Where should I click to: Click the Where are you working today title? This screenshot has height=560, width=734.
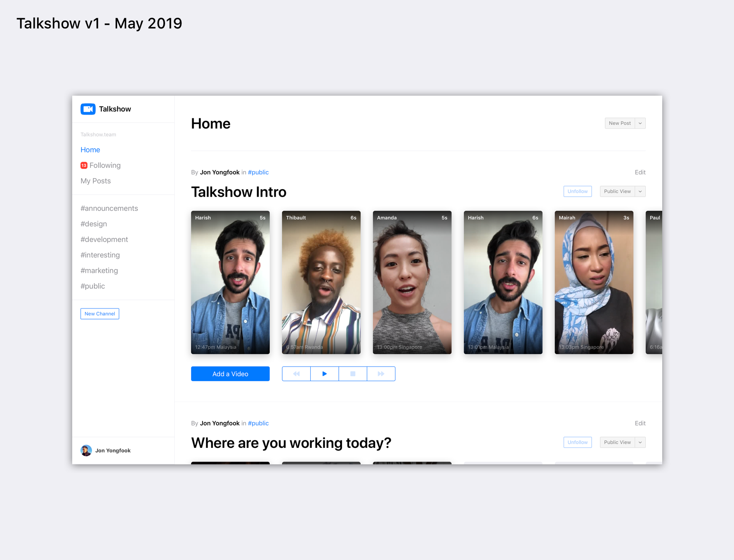click(x=291, y=443)
